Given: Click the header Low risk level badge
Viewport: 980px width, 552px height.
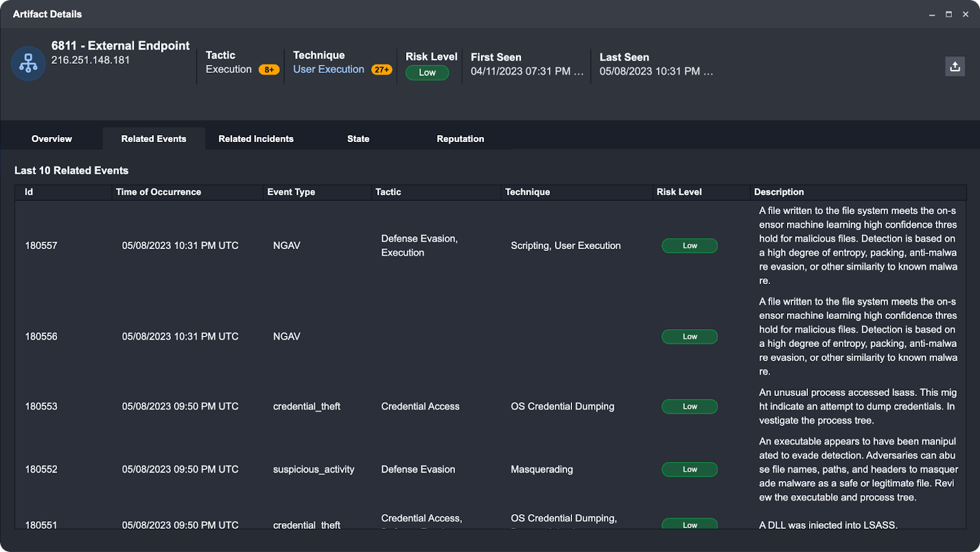Looking at the screenshot, I should (x=427, y=73).
